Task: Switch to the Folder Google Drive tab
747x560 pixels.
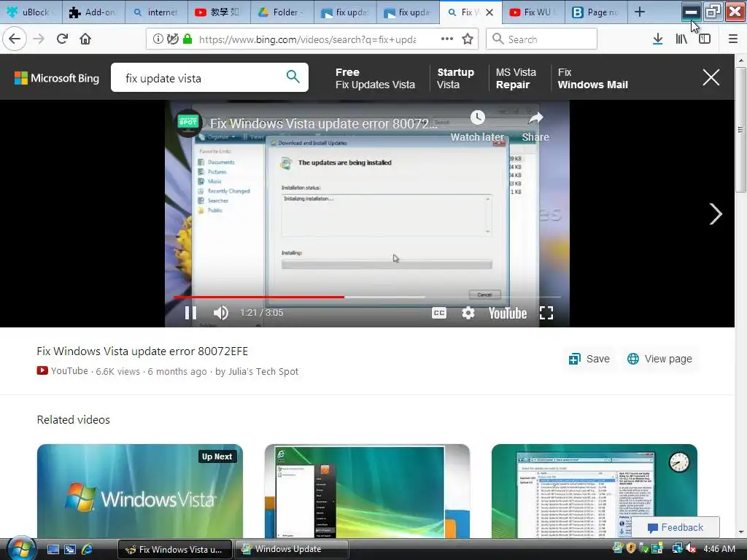Action: 282,12
